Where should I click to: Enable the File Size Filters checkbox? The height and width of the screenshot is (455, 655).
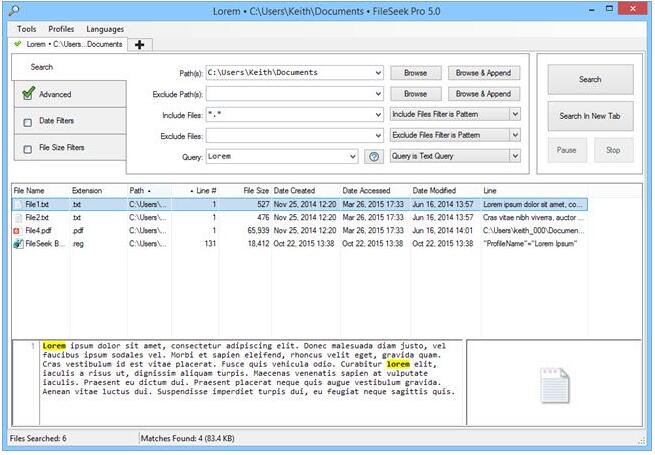click(28, 149)
